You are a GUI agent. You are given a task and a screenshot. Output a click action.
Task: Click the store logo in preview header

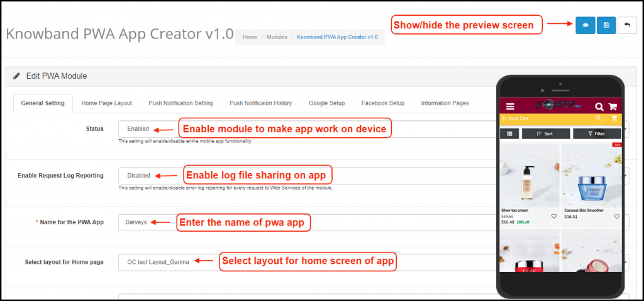click(557, 105)
